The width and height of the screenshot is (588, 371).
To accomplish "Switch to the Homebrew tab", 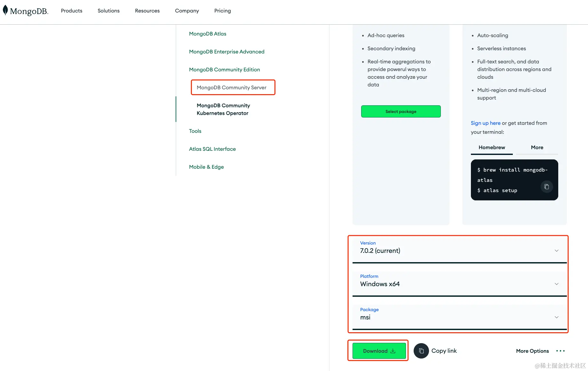I will 492,148.
